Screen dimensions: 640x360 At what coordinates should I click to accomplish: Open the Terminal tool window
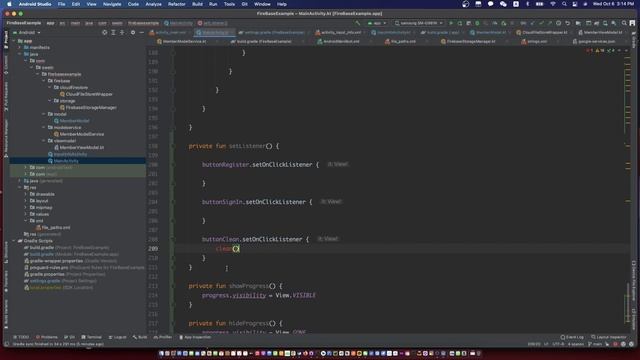pos(91,337)
